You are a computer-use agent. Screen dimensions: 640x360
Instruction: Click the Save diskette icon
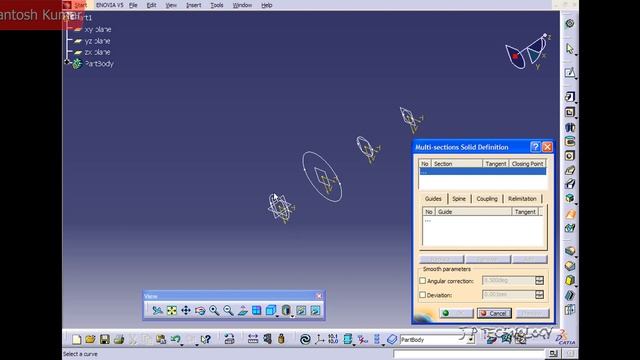(x=104, y=339)
